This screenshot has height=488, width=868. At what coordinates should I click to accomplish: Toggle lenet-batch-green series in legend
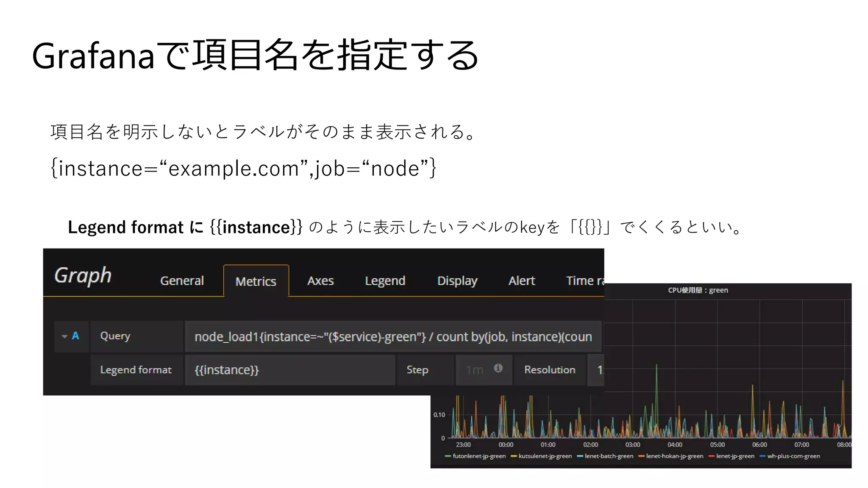tap(609, 456)
